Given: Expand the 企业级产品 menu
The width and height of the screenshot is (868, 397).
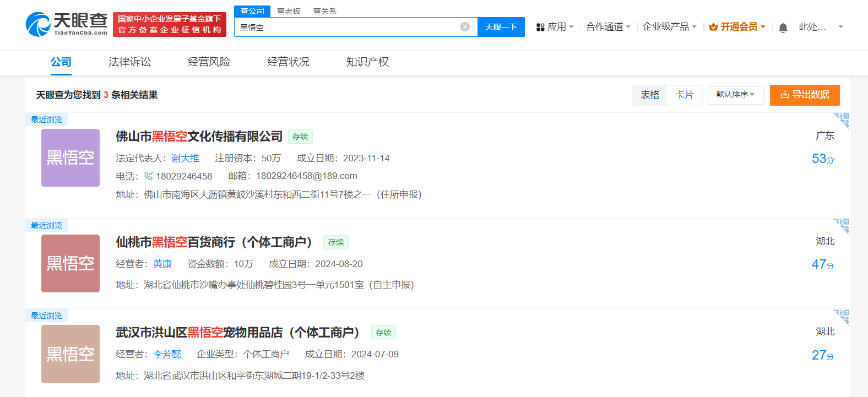Looking at the screenshot, I should click(x=669, y=27).
